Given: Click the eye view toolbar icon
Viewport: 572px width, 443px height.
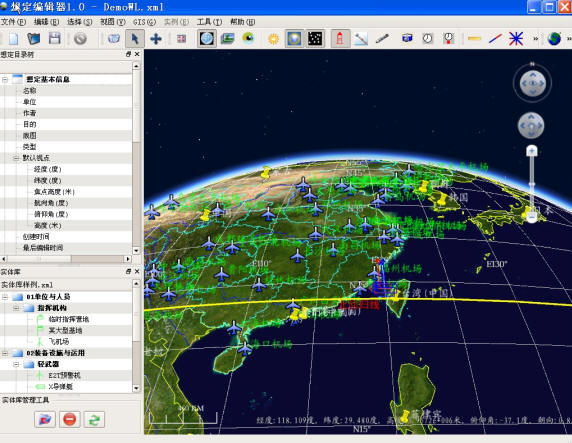Looking at the screenshot, I should click(x=248, y=38).
